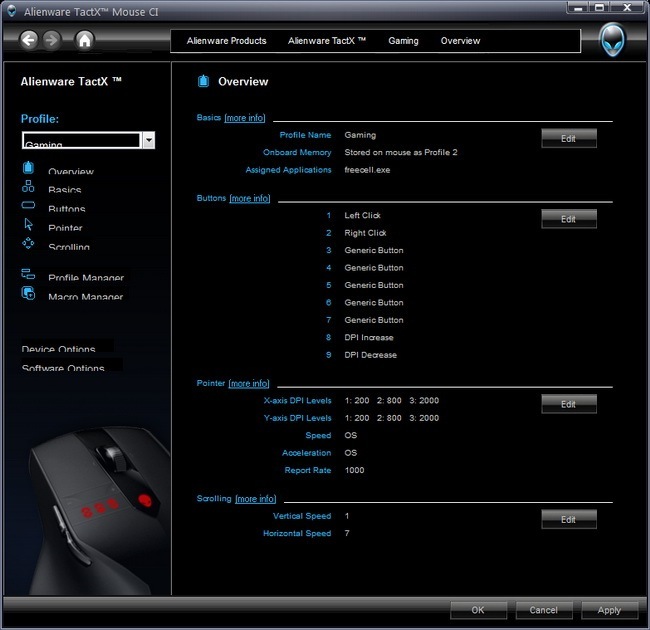Expand the Profile dropdown arrow
This screenshot has height=630, width=650.
click(148, 141)
